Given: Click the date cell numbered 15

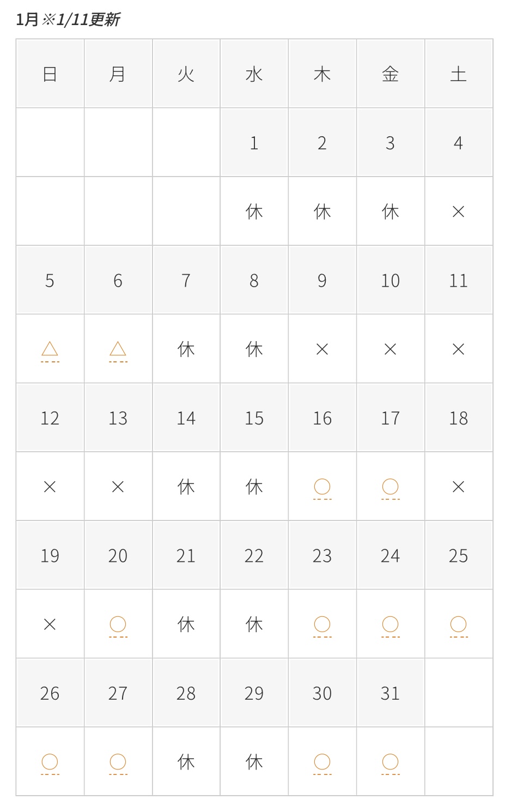Looking at the screenshot, I should pyautogui.click(x=254, y=418).
